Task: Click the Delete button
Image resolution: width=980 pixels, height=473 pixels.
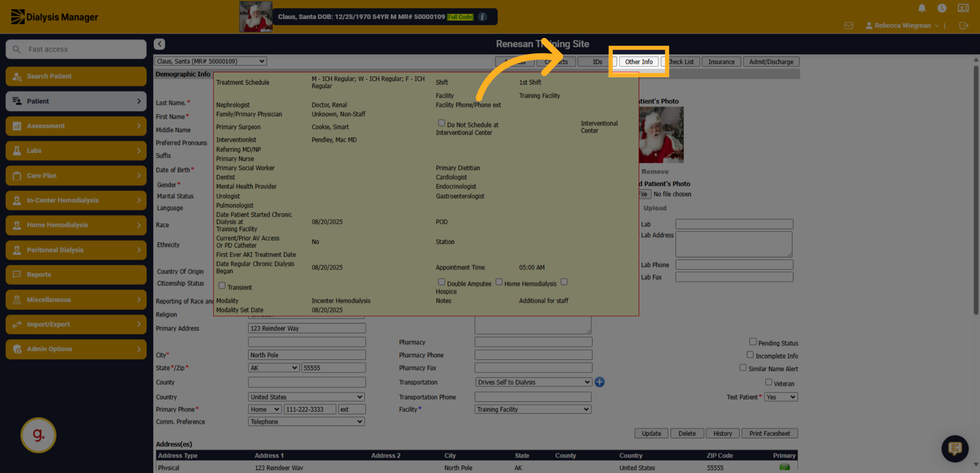Action: point(687,433)
